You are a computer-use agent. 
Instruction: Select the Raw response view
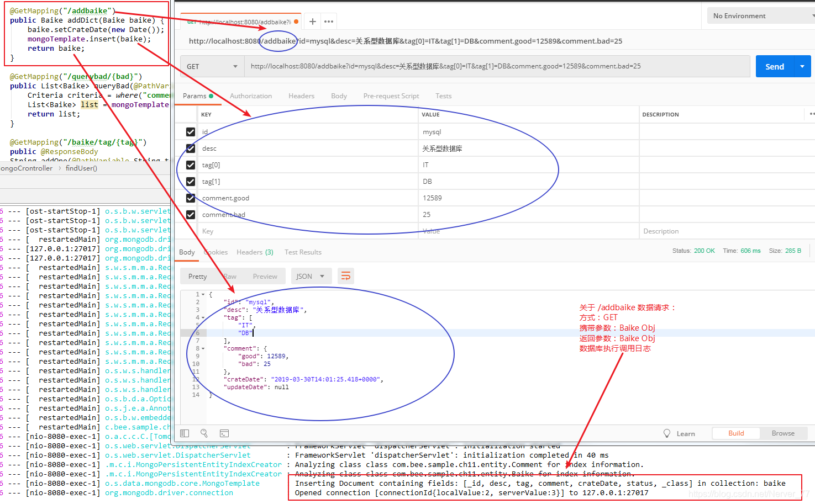coord(230,277)
